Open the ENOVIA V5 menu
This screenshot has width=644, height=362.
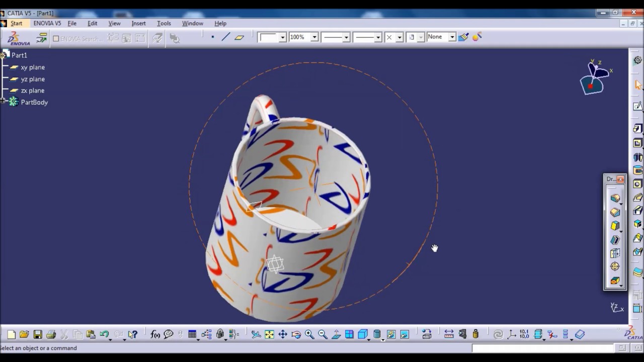[x=47, y=23]
